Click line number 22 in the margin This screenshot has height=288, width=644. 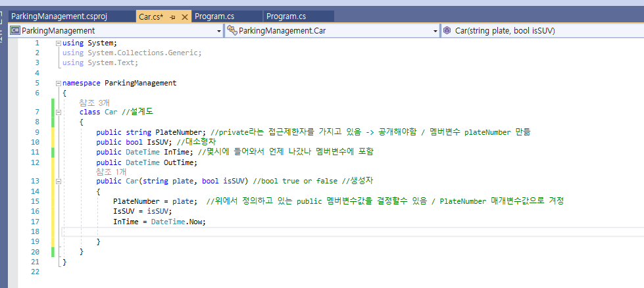(x=36, y=272)
